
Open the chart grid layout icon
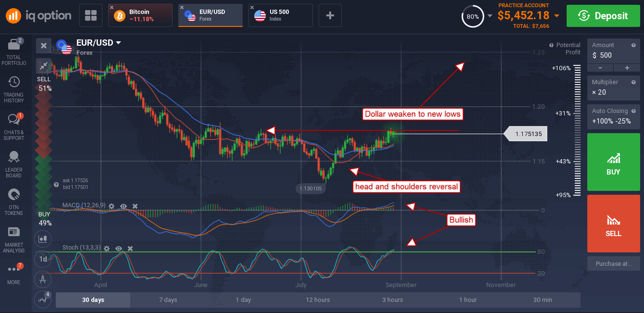click(x=91, y=15)
